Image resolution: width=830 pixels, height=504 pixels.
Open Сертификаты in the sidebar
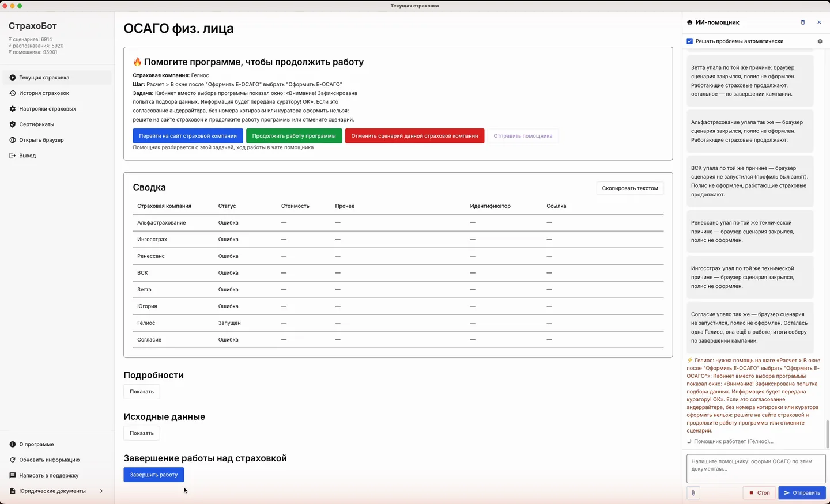point(57,124)
